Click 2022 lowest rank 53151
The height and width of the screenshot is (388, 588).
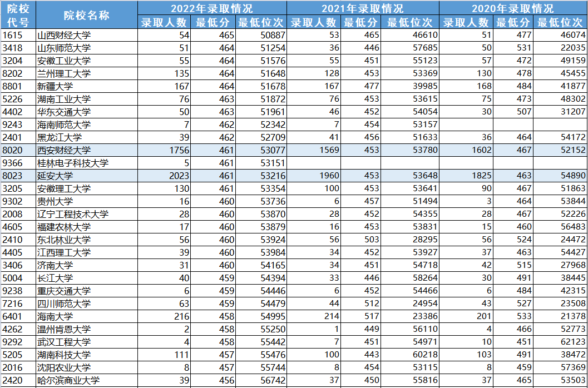click(x=261, y=163)
